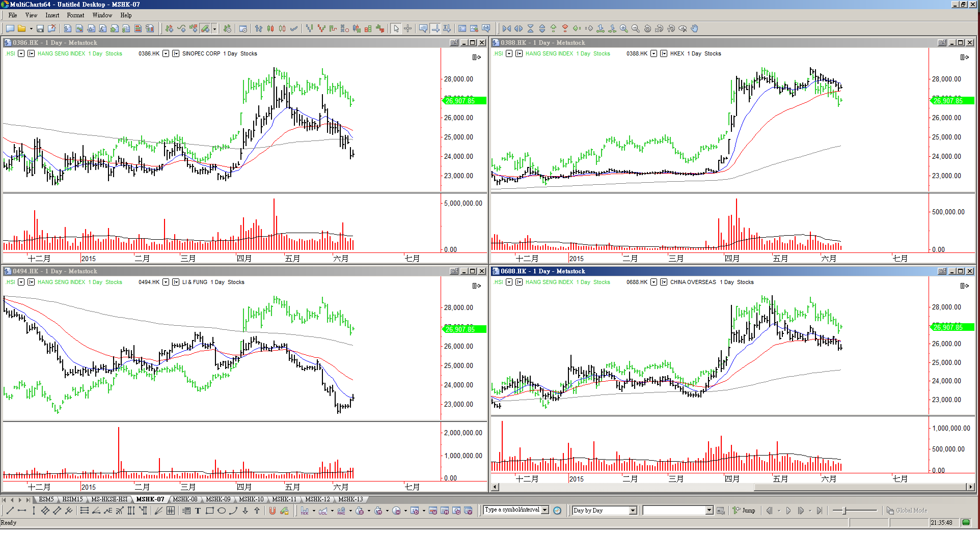Select the crosshair pointer tool

point(408,29)
